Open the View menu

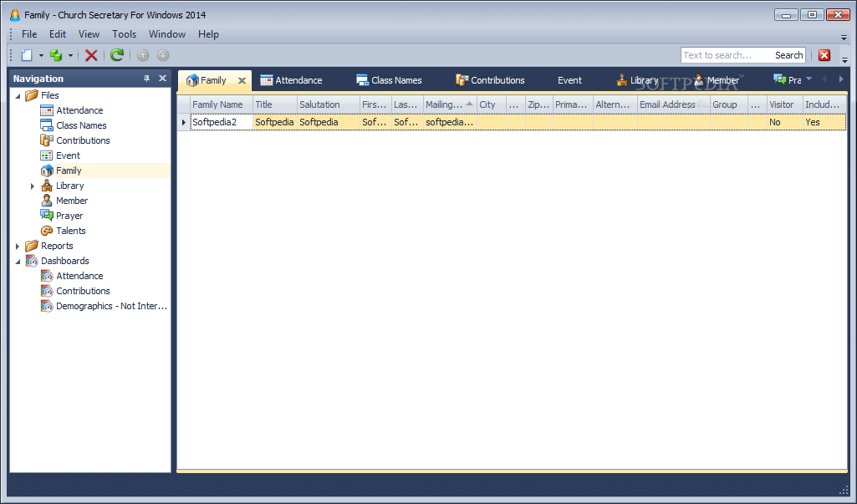click(89, 34)
